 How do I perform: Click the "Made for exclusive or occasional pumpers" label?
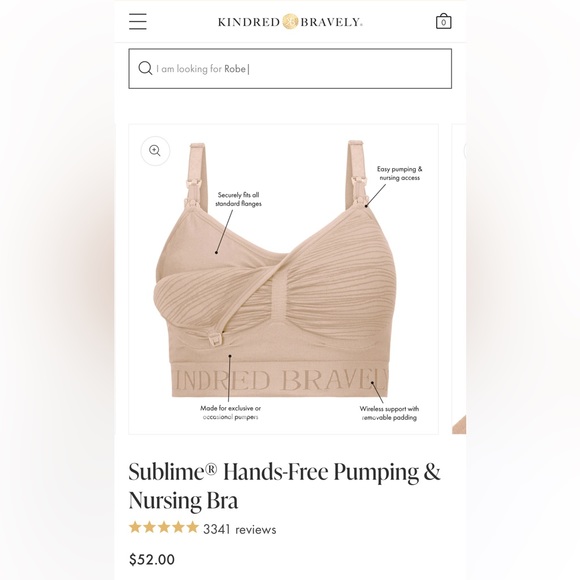coord(230,412)
